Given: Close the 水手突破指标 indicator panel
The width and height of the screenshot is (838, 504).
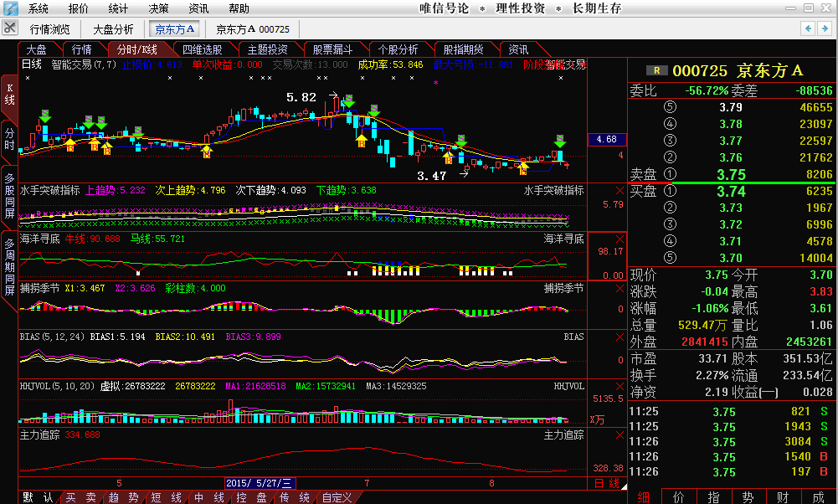Looking at the screenshot, I should tap(620, 190).
